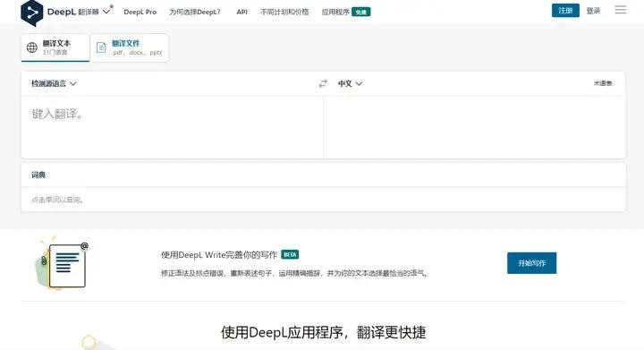Open the DeepL Pro menu item
644x350 pixels.
click(140, 12)
